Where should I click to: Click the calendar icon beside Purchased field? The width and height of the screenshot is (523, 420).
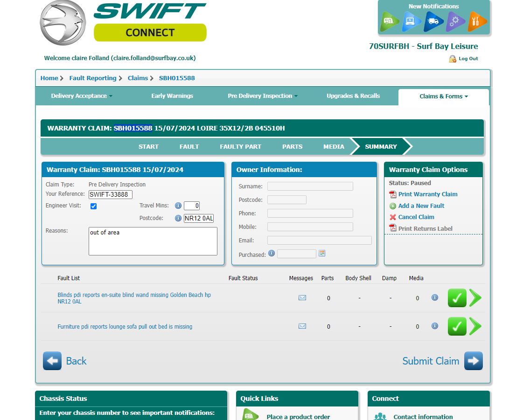322,254
